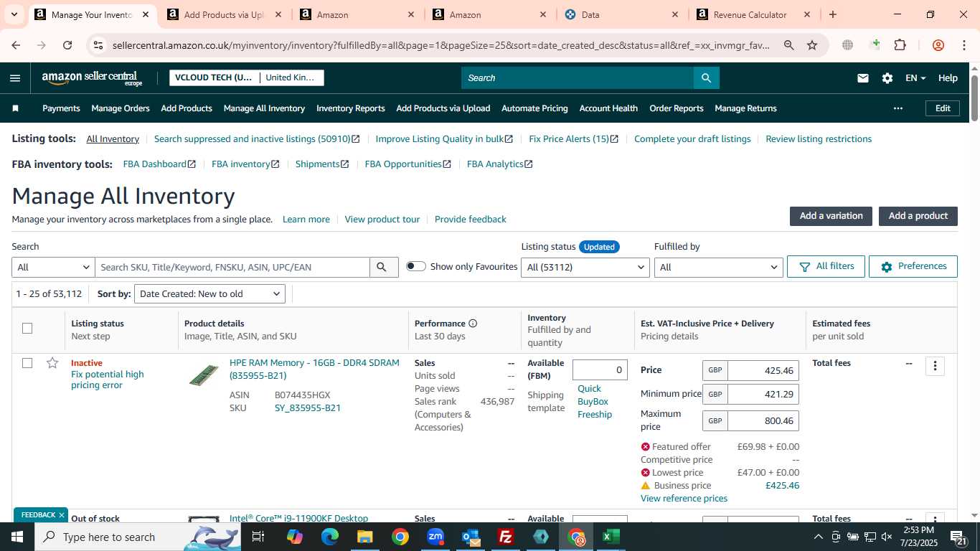Screen dimensions: 980x551
Task: Click Add a product button
Action: point(918,216)
